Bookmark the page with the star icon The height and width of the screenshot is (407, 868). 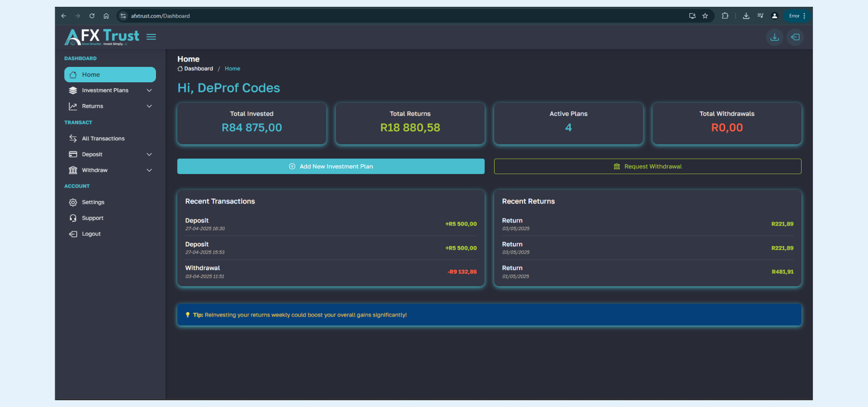pos(705,15)
